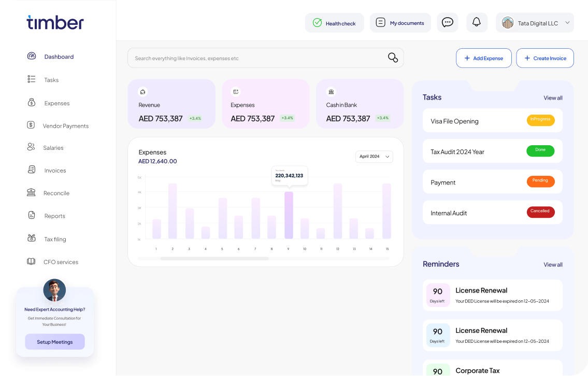Click the Add Expense button
Image resolution: width=588 pixels, height=376 pixels.
pyautogui.click(x=483, y=58)
